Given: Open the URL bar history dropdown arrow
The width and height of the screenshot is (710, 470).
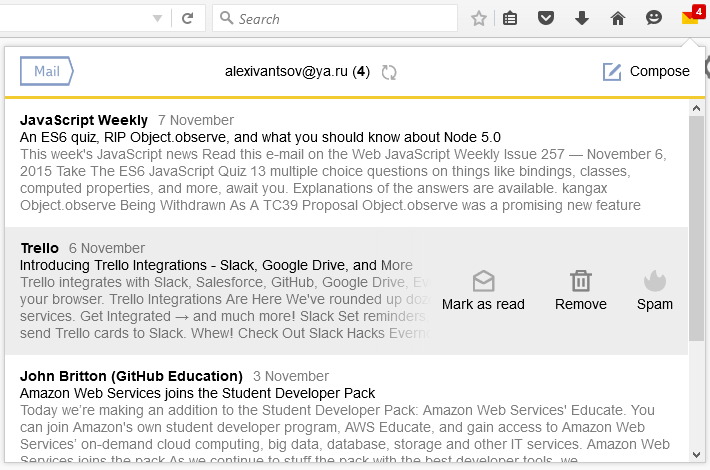Looking at the screenshot, I should click(x=157, y=19).
